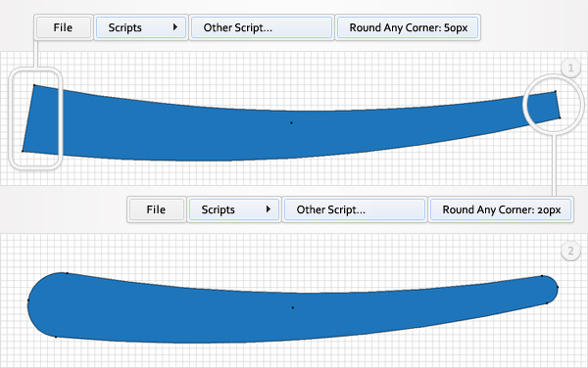
Task: Click the step 1 number badge
Action: point(570,69)
